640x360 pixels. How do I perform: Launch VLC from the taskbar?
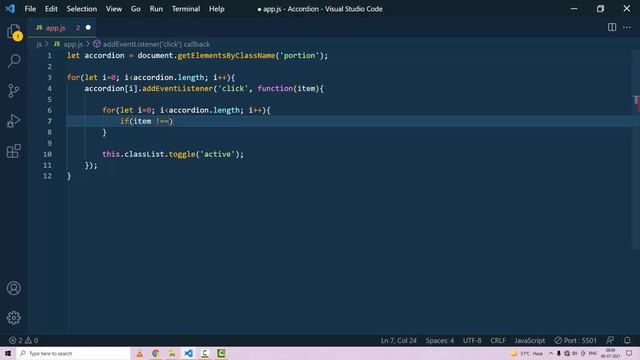pos(140,353)
